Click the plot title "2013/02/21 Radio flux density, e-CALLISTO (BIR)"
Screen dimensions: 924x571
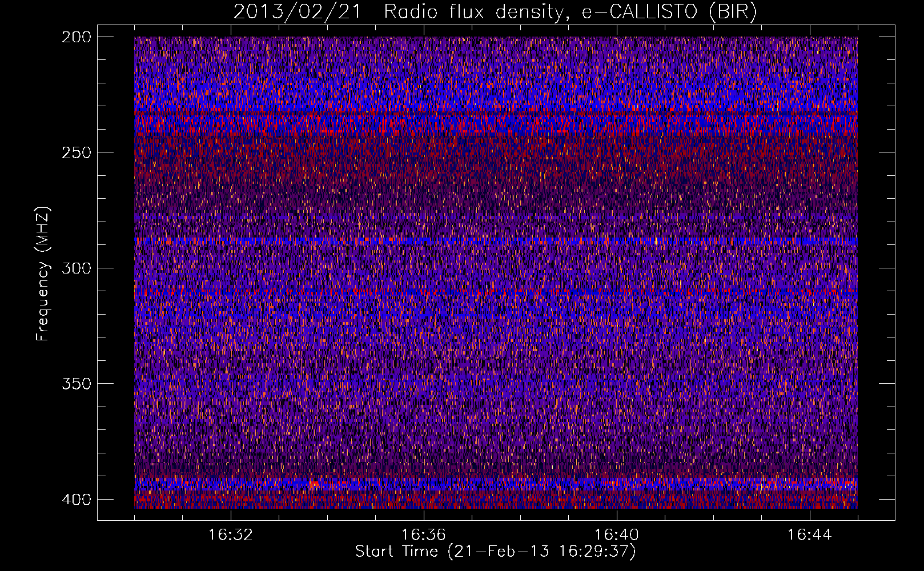pos(495,12)
